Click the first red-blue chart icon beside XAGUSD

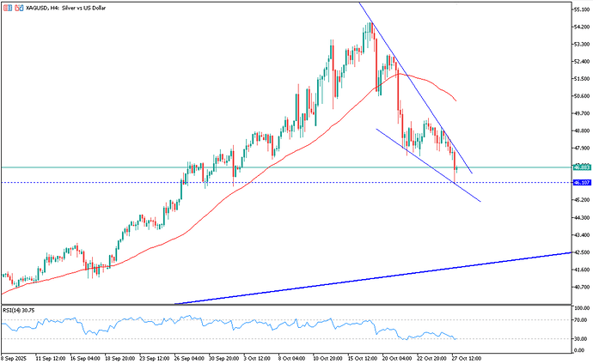[x=6, y=7]
